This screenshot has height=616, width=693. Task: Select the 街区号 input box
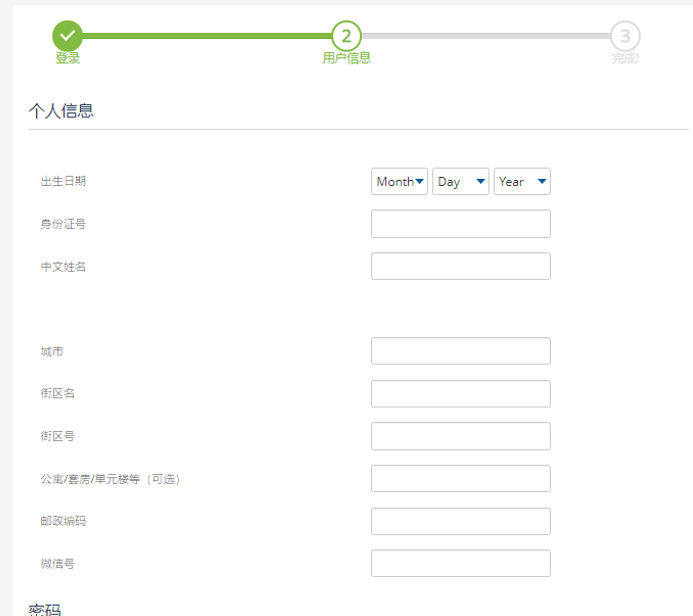click(460, 436)
